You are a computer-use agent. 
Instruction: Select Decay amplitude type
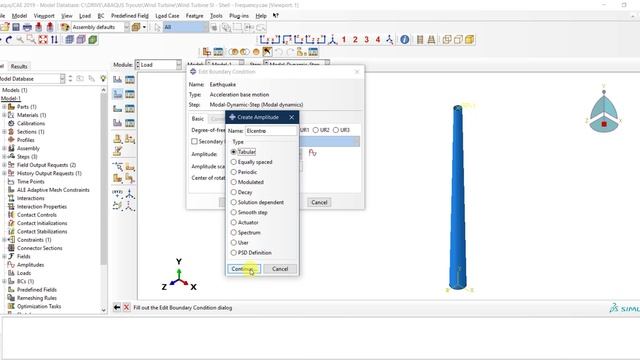click(x=241, y=192)
